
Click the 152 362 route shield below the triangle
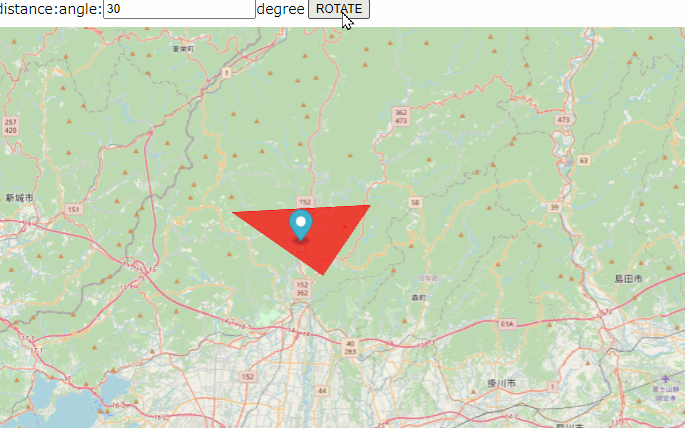tap(302, 289)
